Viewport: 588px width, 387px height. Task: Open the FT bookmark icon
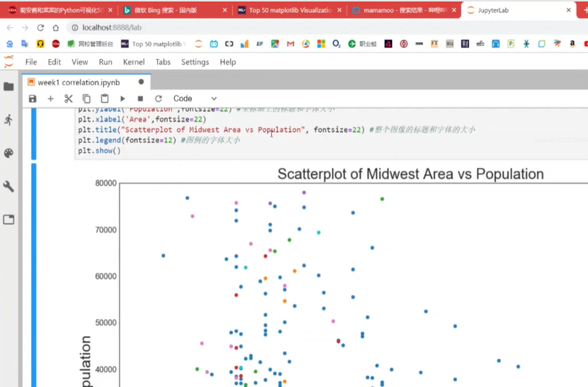[x=434, y=44]
